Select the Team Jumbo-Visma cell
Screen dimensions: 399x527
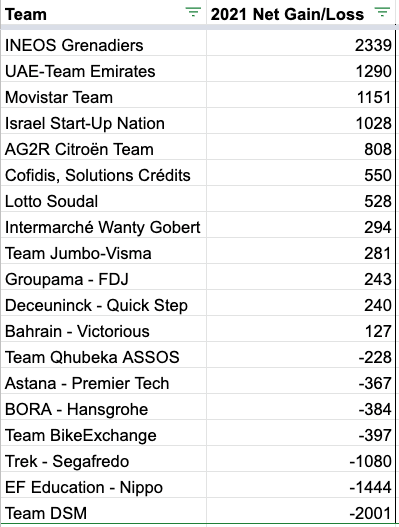104,253
